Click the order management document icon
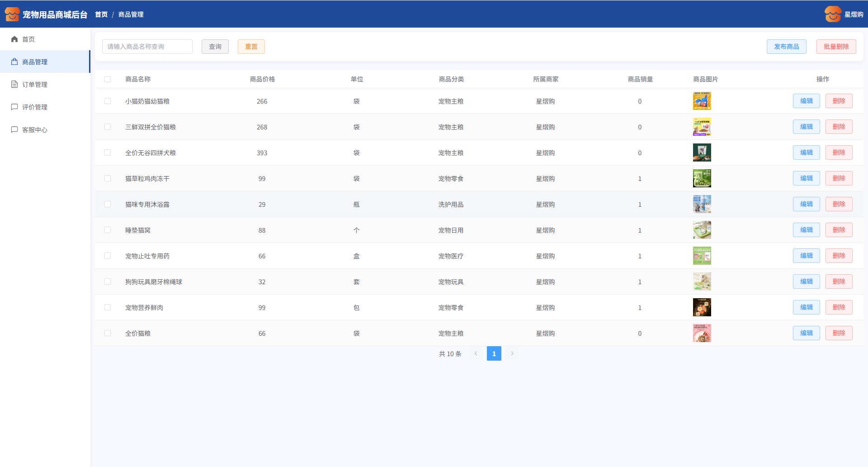The image size is (868, 467). point(14,85)
